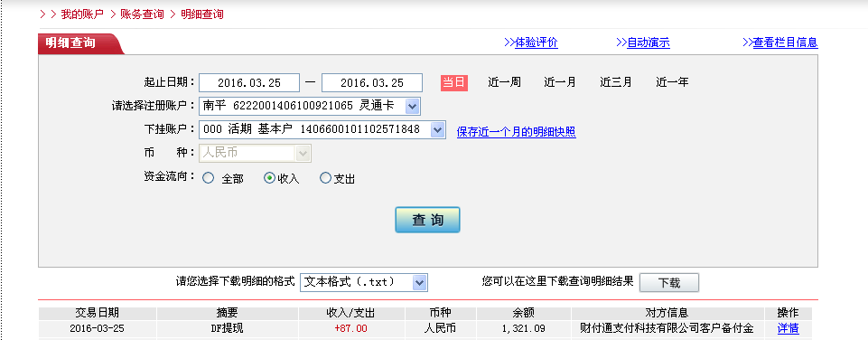Click the start date input field
868x340 pixels.
[x=249, y=82]
